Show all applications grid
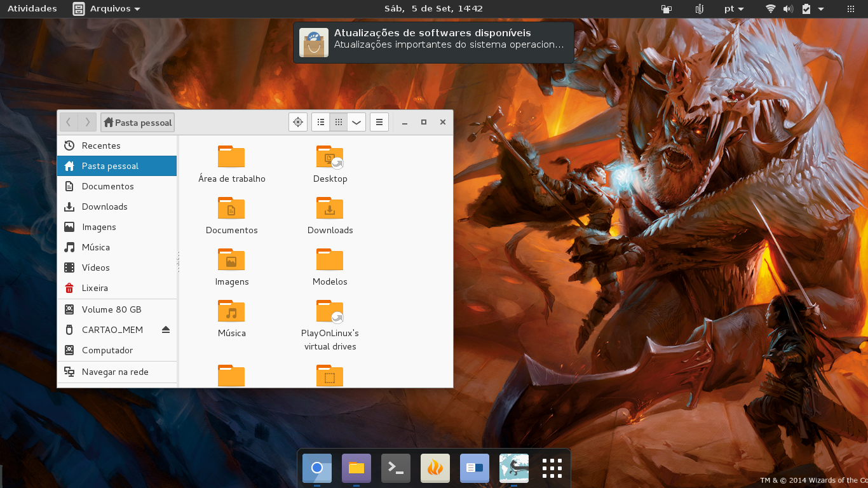This screenshot has height=488, width=868. (x=552, y=468)
